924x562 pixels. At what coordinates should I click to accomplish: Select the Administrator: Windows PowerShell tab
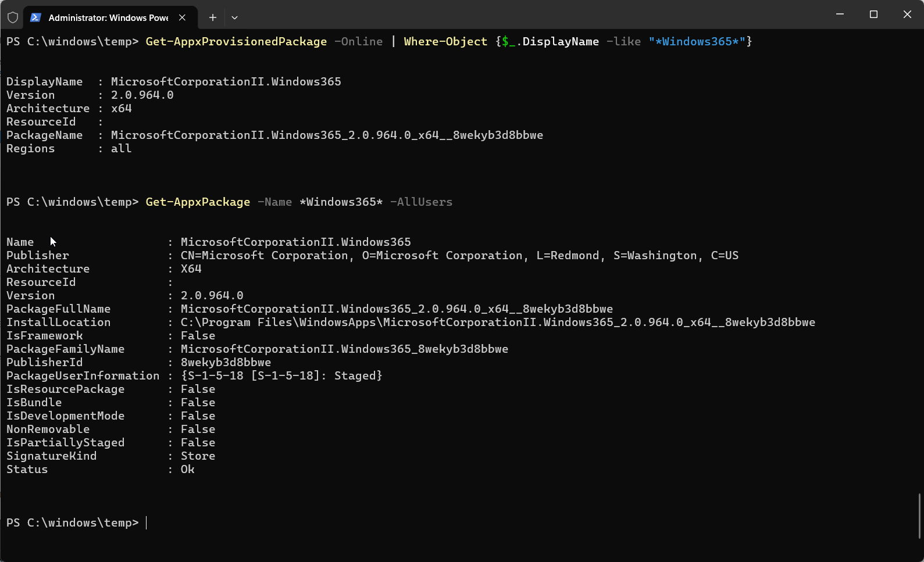coord(108,17)
